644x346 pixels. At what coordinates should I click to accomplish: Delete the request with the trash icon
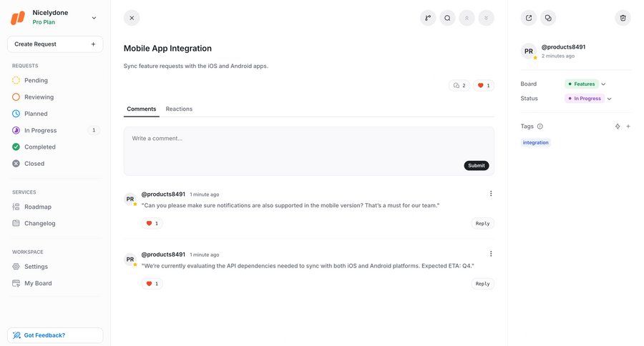click(x=623, y=18)
